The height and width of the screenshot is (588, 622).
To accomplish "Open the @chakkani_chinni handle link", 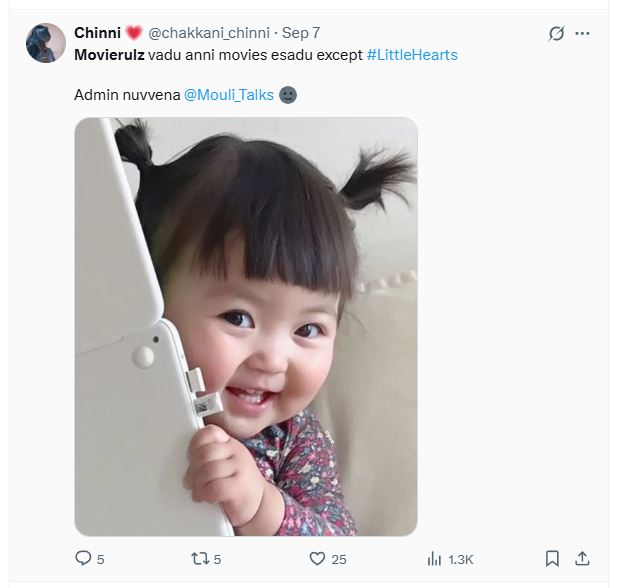I will (x=209, y=33).
